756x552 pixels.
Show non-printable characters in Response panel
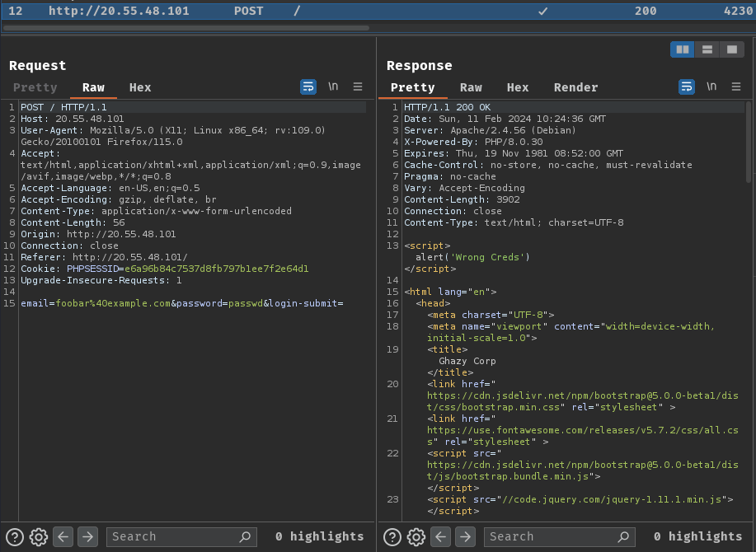coord(711,87)
